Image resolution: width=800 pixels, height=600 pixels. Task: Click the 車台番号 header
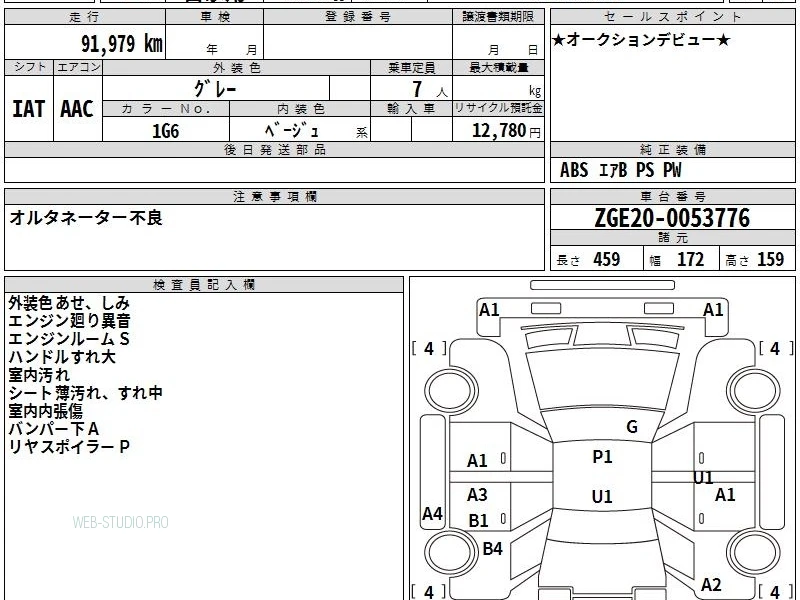[672, 196]
